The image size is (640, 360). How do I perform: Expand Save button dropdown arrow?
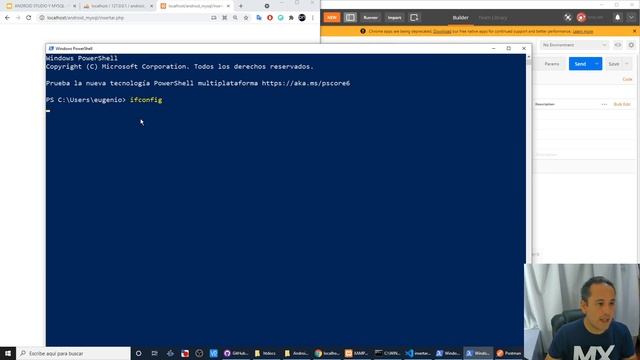click(627, 64)
